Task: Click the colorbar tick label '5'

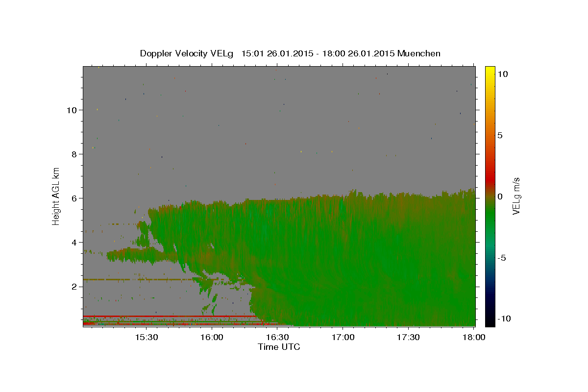Action: 500,135
